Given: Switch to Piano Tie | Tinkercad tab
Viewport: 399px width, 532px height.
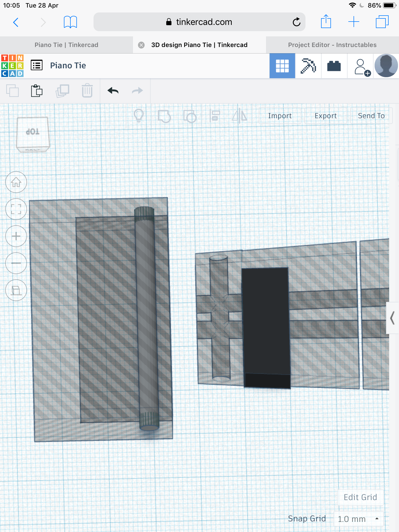Looking at the screenshot, I should coord(66,45).
